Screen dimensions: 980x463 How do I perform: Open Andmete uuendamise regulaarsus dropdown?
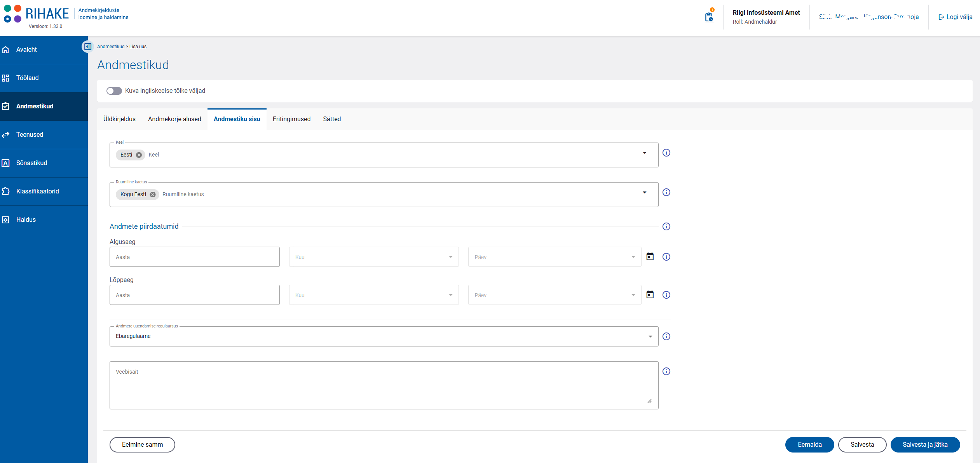384,336
